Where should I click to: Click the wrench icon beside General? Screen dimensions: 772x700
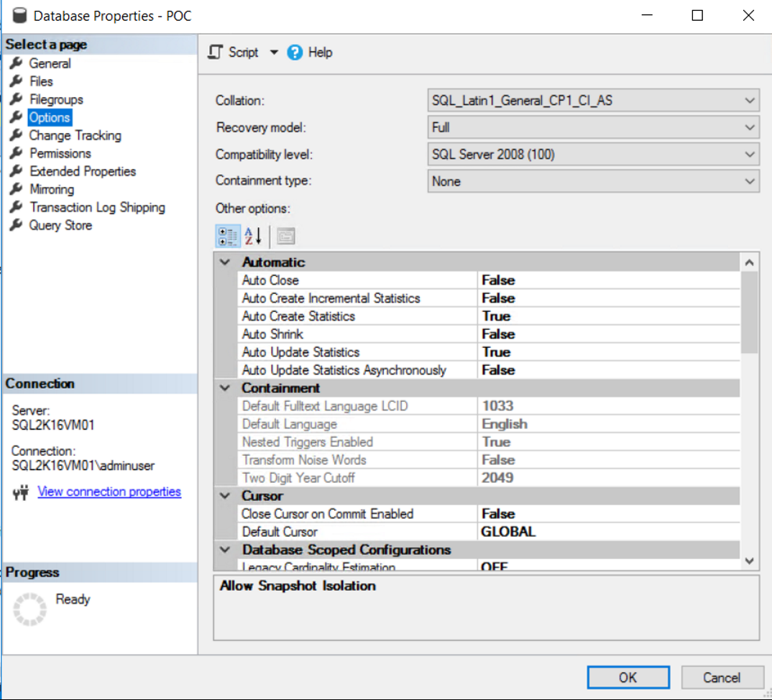(x=17, y=63)
